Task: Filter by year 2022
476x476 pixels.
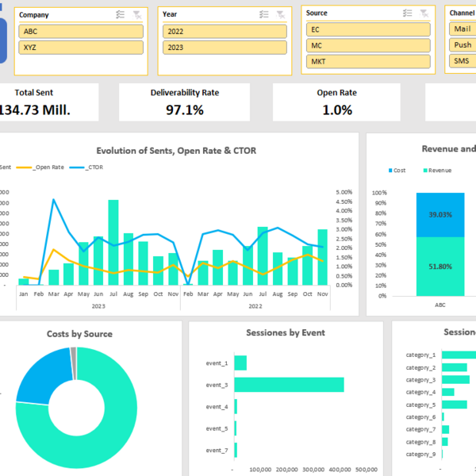Action: [225, 32]
